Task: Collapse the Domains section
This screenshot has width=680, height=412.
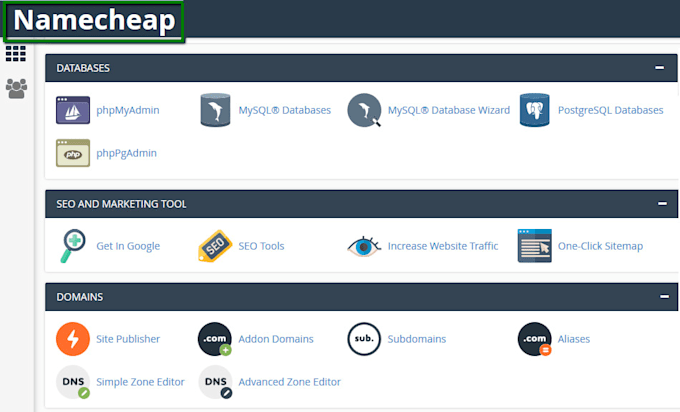Action: click(664, 297)
